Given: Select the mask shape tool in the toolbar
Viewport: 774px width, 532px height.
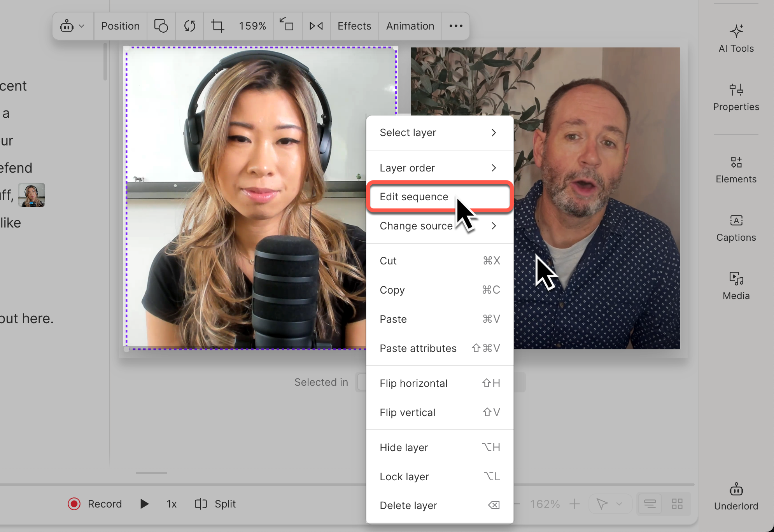Looking at the screenshot, I should [161, 26].
